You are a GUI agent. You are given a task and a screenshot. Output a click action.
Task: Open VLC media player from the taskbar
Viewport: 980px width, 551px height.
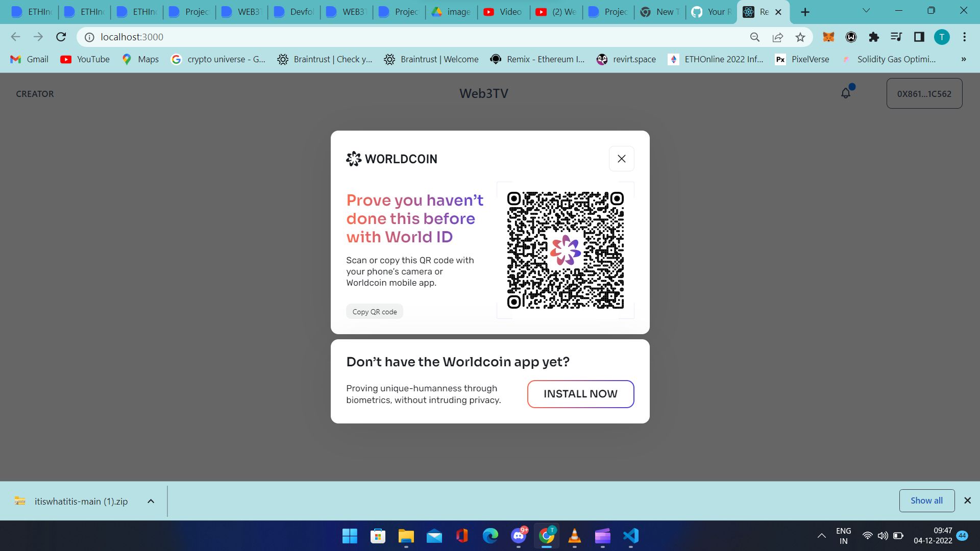tap(575, 536)
